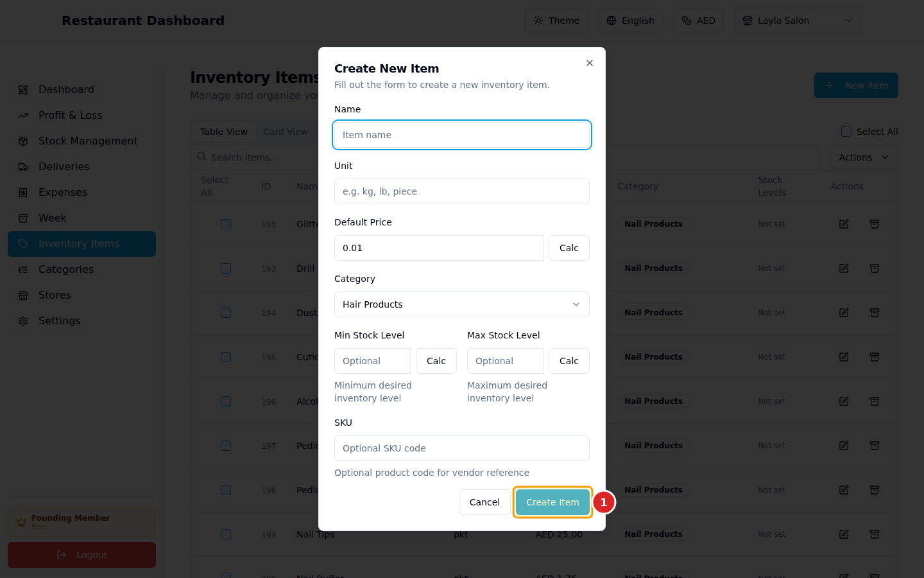Screen dimensions: 924x578
Task: Go to Profit & Loss in sidebar
Action: pos(71,116)
